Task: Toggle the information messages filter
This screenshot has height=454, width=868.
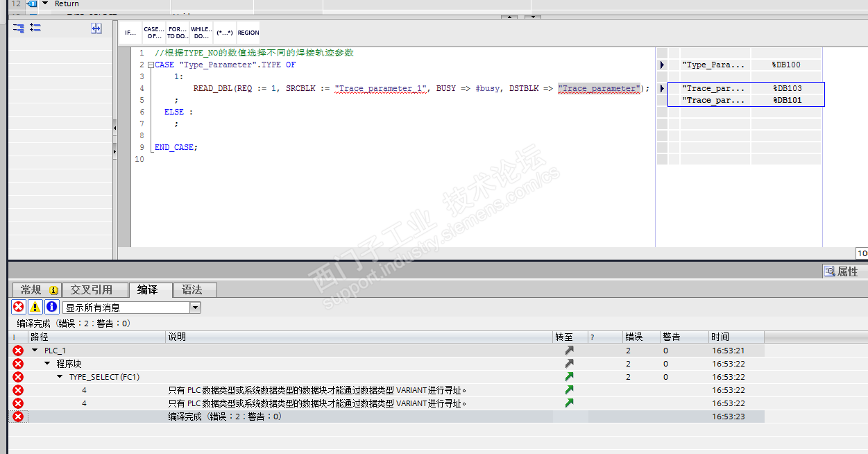Action: (x=52, y=307)
